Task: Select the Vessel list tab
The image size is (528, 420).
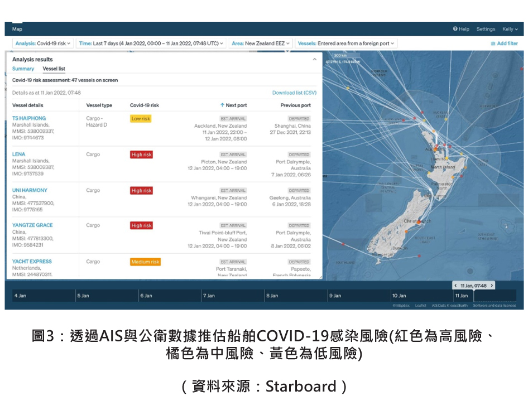Action: pyautogui.click(x=54, y=69)
